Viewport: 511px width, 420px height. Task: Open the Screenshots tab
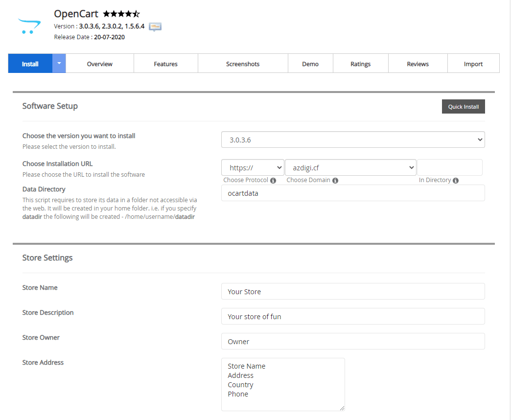coord(243,64)
